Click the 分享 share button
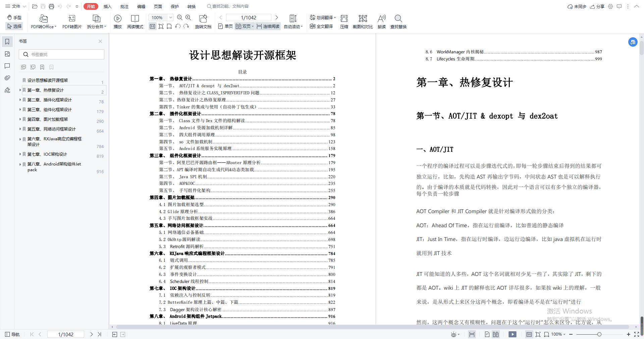The height and width of the screenshot is (339, 644). tap(597, 6)
